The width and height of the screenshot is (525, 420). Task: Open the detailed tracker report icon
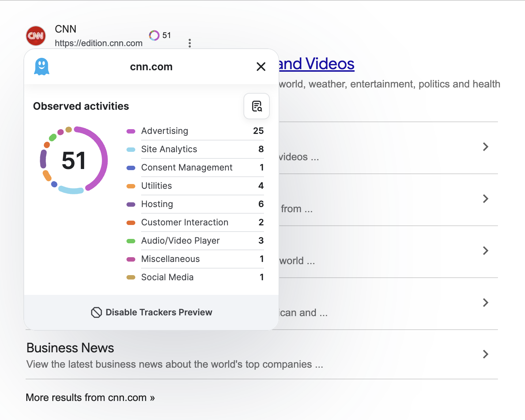pos(257,106)
